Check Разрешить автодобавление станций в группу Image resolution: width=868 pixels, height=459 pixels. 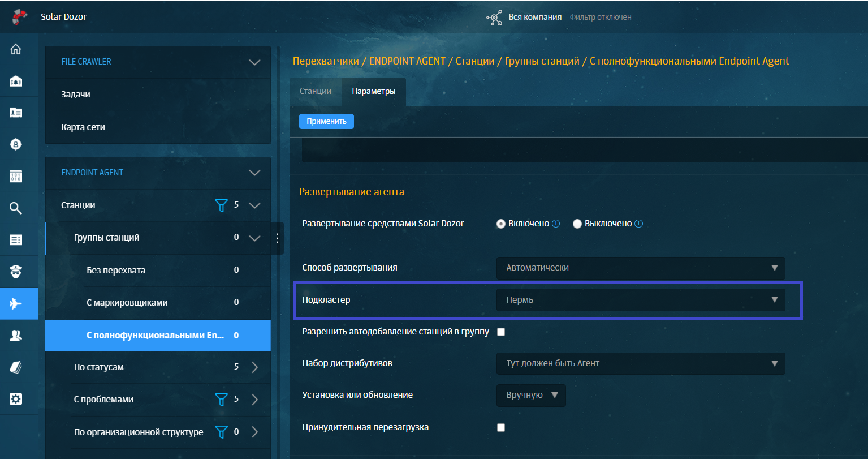pyautogui.click(x=500, y=332)
